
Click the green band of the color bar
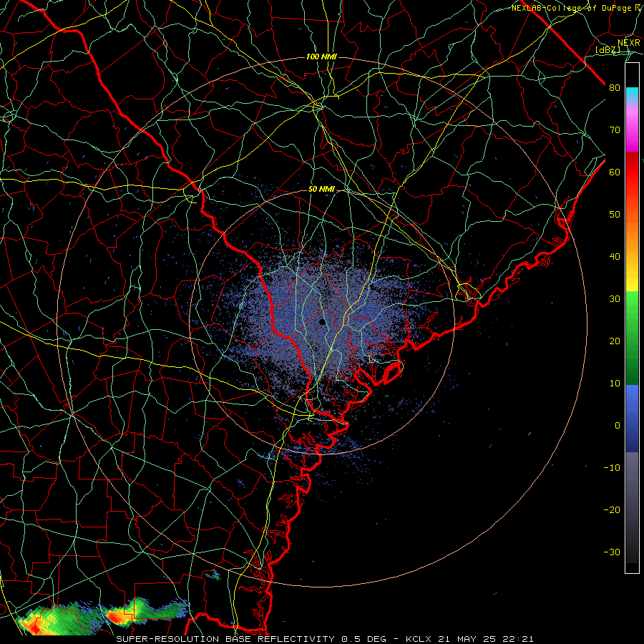tap(632, 338)
